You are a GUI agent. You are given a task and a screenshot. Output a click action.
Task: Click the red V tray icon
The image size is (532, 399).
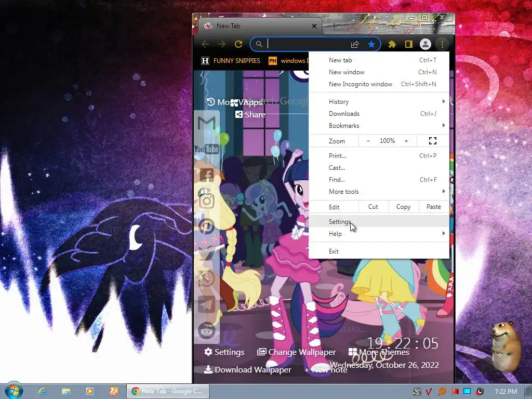pos(429,392)
